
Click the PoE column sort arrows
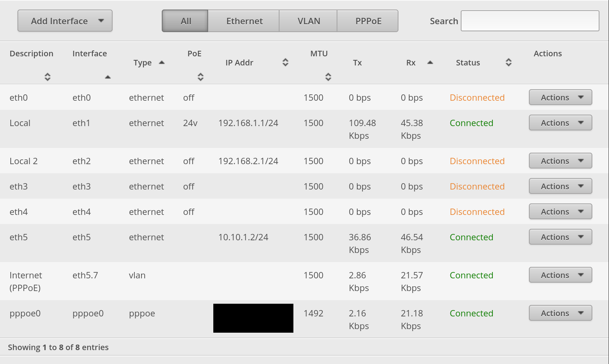coord(201,77)
